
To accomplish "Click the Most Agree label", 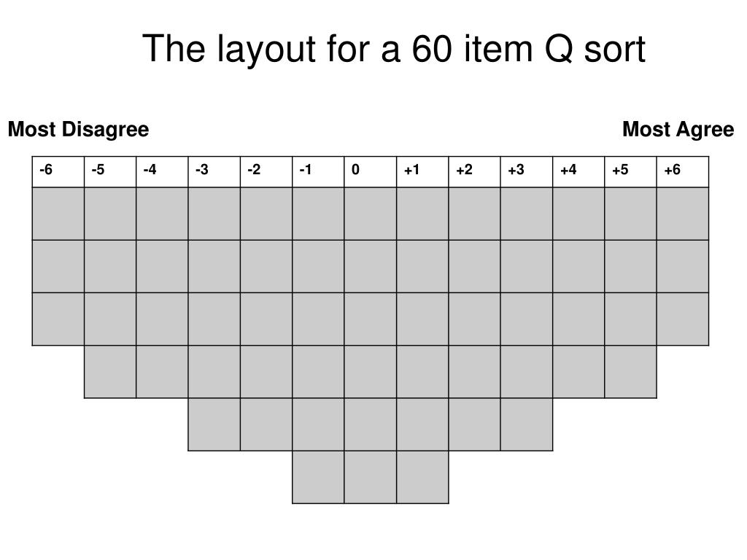I will (x=678, y=130).
